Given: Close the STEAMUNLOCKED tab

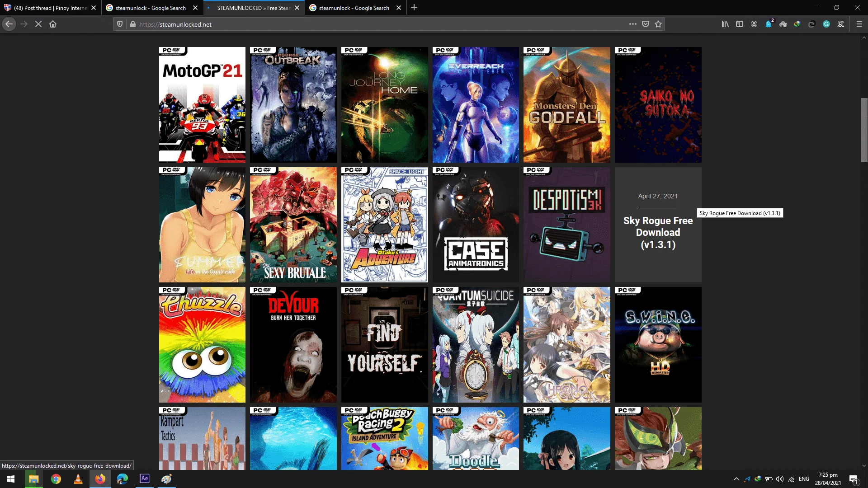Looking at the screenshot, I should tap(297, 8).
